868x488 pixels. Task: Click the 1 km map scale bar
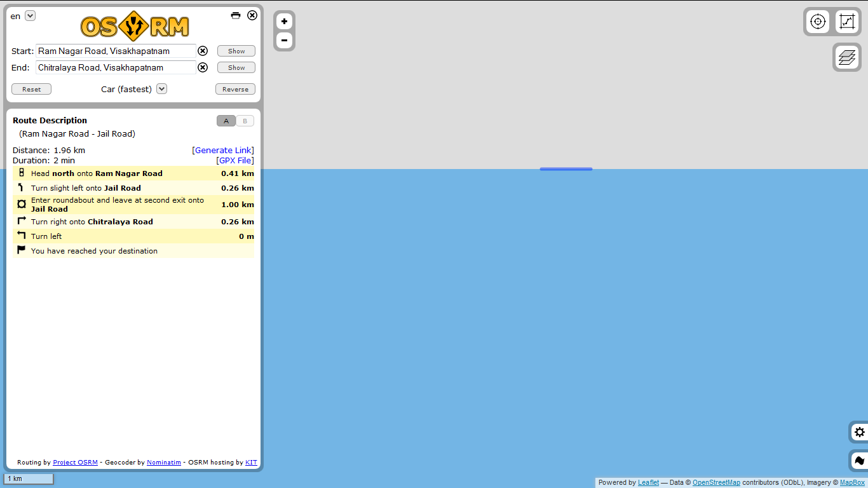click(x=29, y=478)
